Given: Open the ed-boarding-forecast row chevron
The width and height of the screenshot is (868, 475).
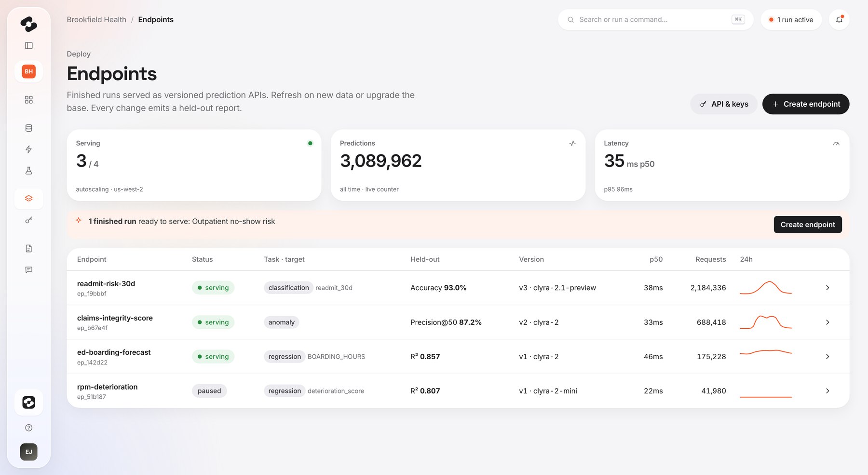Looking at the screenshot, I should (827, 356).
